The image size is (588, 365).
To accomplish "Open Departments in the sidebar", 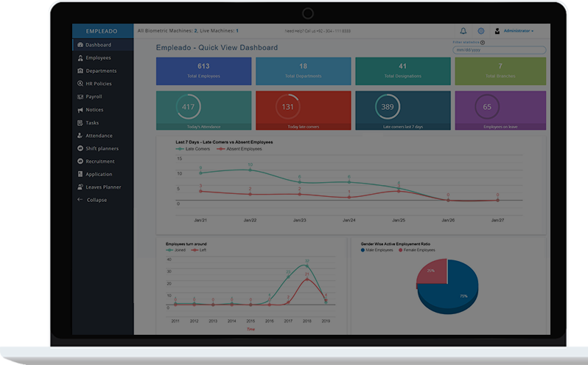I will tap(102, 71).
